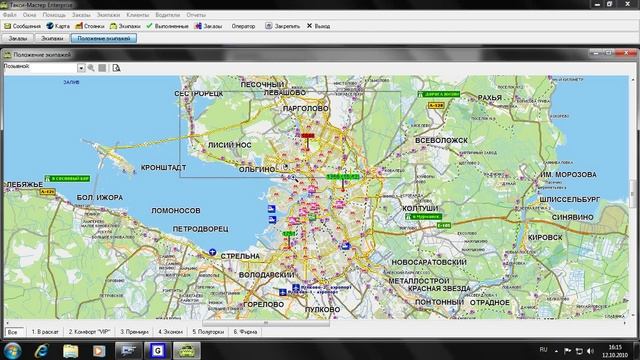Switch to the Экипажи window tab
The height and width of the screenshot is (360, 640).
pos(52,38)
